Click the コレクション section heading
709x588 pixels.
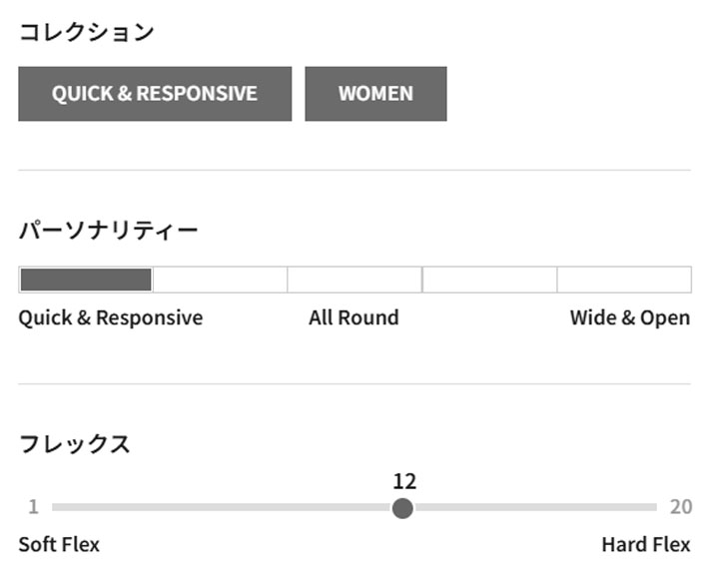pos(87,32)
